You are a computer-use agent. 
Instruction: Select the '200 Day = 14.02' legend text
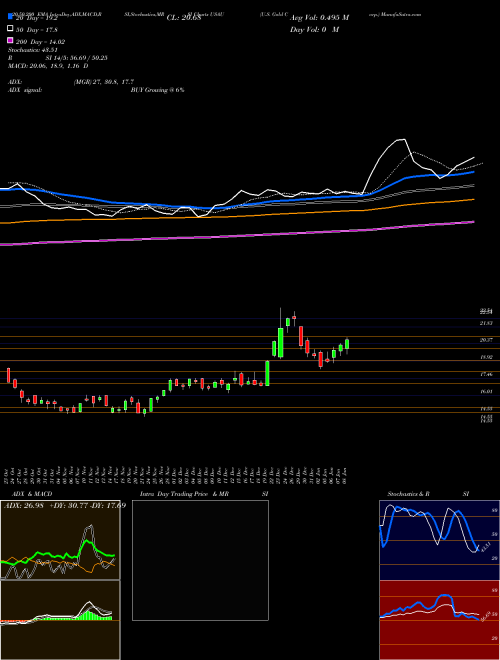40,42
